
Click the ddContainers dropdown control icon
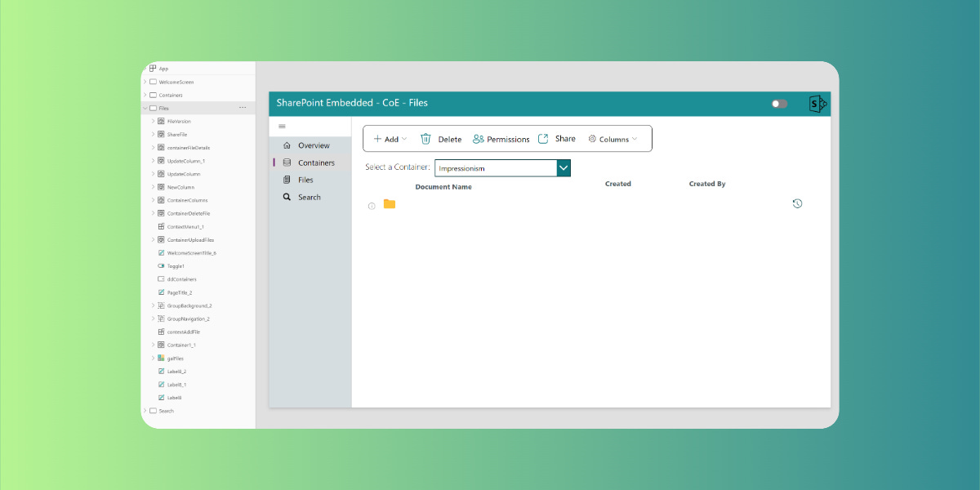161,279
